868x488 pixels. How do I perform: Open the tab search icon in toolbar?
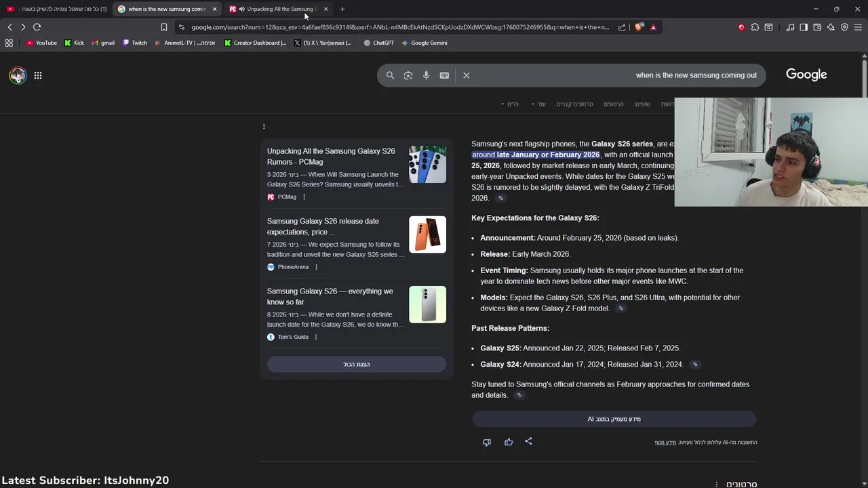(768, 27)
